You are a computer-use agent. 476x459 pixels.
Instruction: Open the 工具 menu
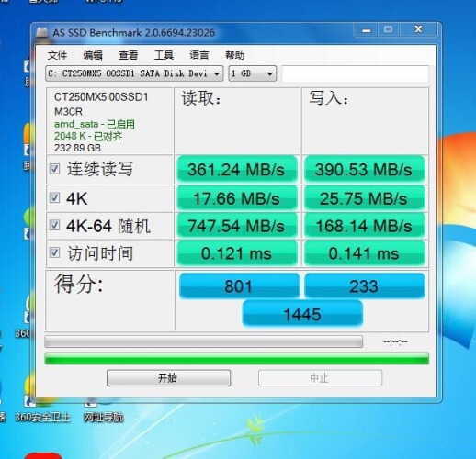pos(164,55)
